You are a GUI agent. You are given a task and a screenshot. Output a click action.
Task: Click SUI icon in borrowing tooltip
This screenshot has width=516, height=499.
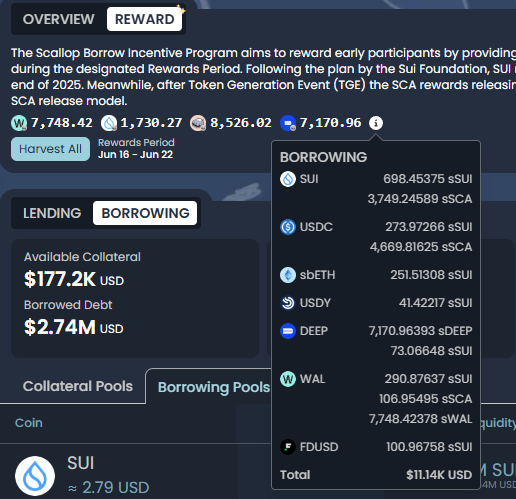pos(288,179)
